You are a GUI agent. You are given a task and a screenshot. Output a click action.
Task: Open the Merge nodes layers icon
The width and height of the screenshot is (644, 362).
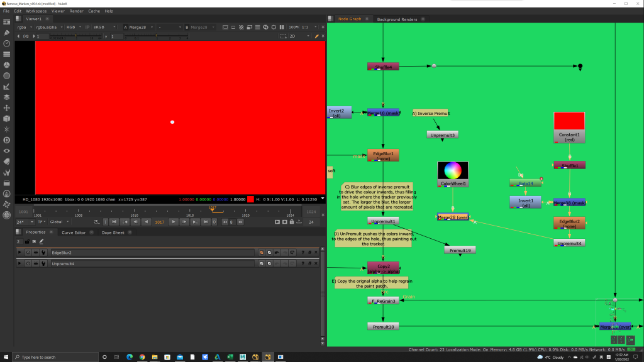(x=6, y=97)
